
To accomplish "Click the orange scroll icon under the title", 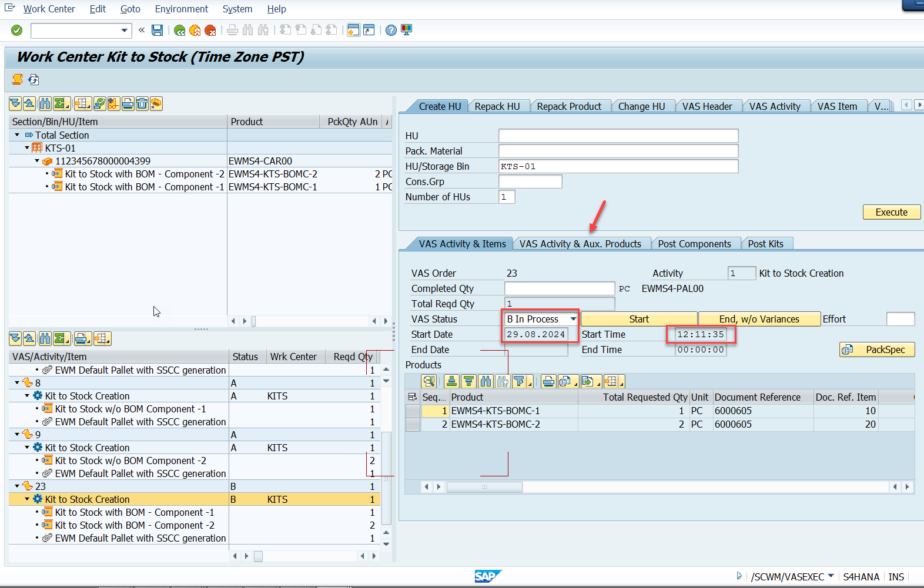I will (x=18, y=79).
